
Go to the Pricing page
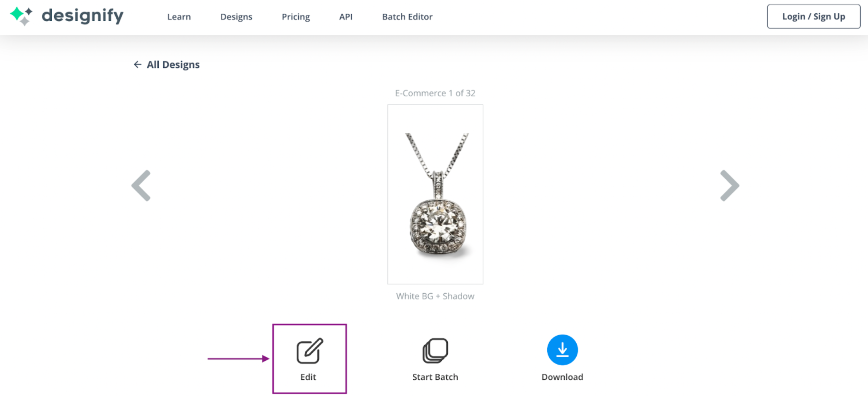[x=295, y=17]
